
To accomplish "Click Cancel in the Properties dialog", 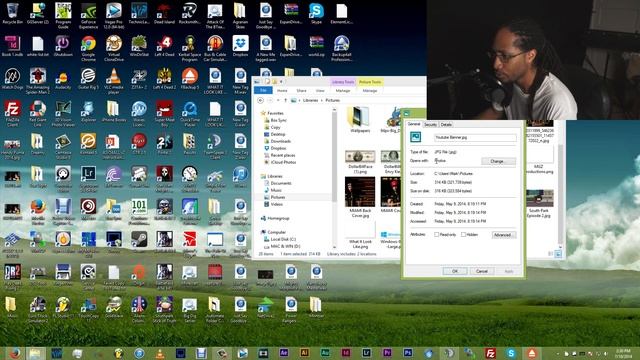I will pos(482,271).
